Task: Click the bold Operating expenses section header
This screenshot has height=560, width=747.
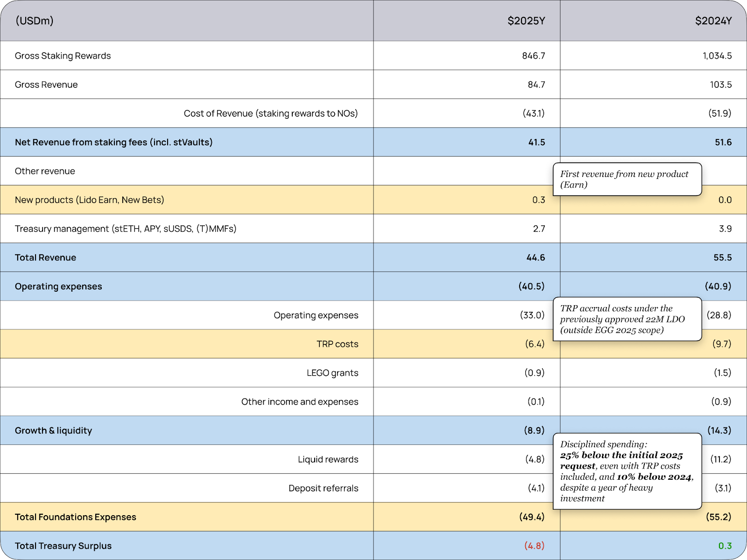Action: 58,287
